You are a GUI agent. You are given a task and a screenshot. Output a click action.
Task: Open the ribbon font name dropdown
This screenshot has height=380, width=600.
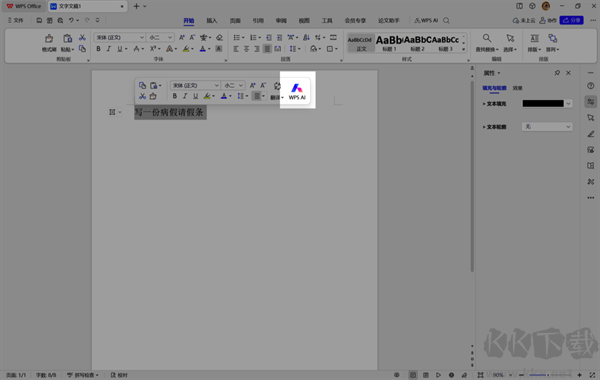[142, 38]
